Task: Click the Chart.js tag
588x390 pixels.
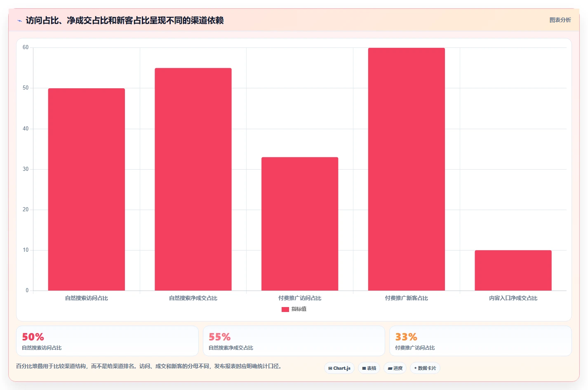Action: tap(339, 368)
